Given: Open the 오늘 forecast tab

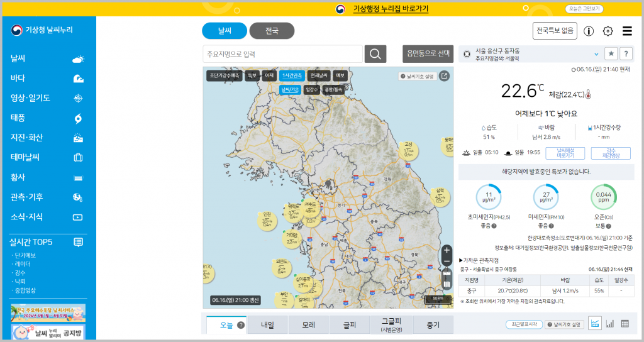Looking at the screenshot, I should pos(226,325).
